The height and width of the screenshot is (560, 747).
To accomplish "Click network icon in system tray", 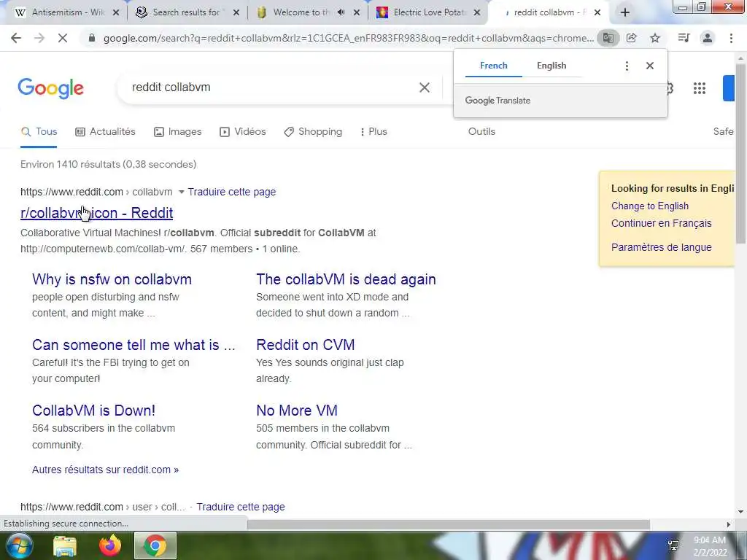I will click(673, 545).
